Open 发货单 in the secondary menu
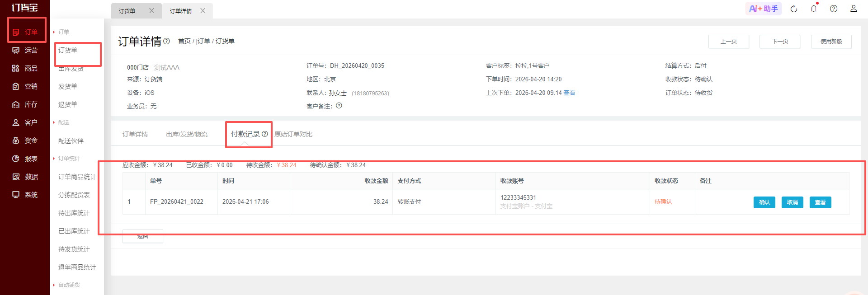This screenshot has width=868, height=295. (x=68, y=86)
